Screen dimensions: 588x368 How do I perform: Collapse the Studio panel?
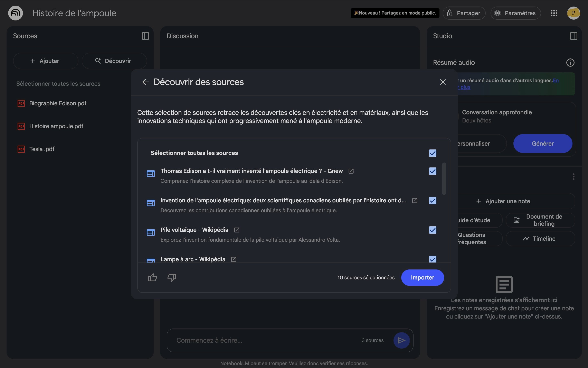point(573,36)
